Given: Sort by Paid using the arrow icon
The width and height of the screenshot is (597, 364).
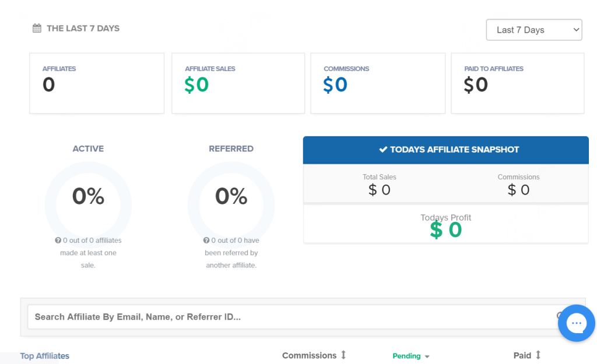Looking at the screenshot, I should tap(538, 355).
